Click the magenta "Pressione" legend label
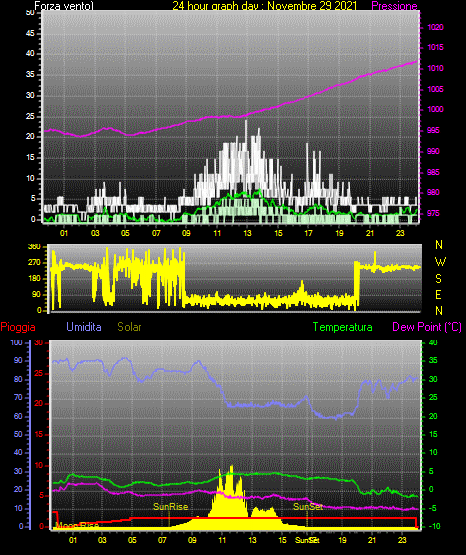Image resolution: width=466 pixels, height=555 pixels. (394, 6)
